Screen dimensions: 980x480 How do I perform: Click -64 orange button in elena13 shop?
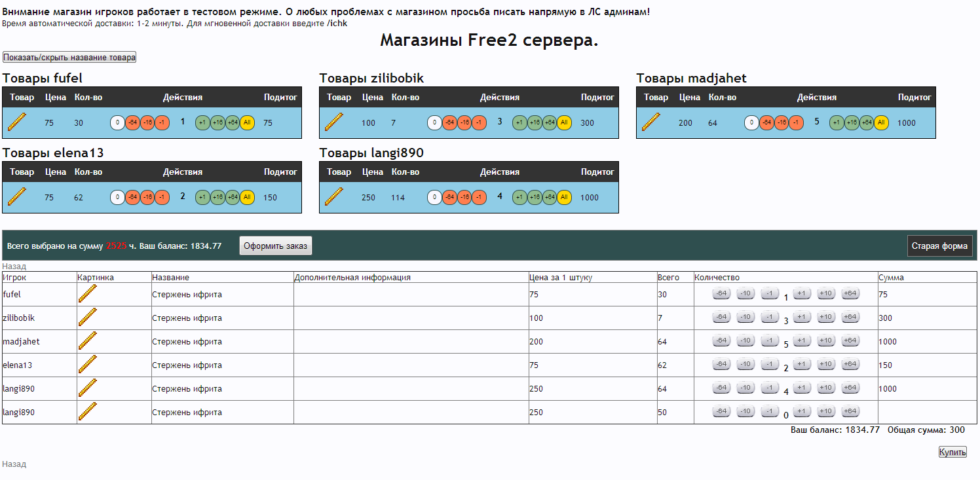pos(132,197)
